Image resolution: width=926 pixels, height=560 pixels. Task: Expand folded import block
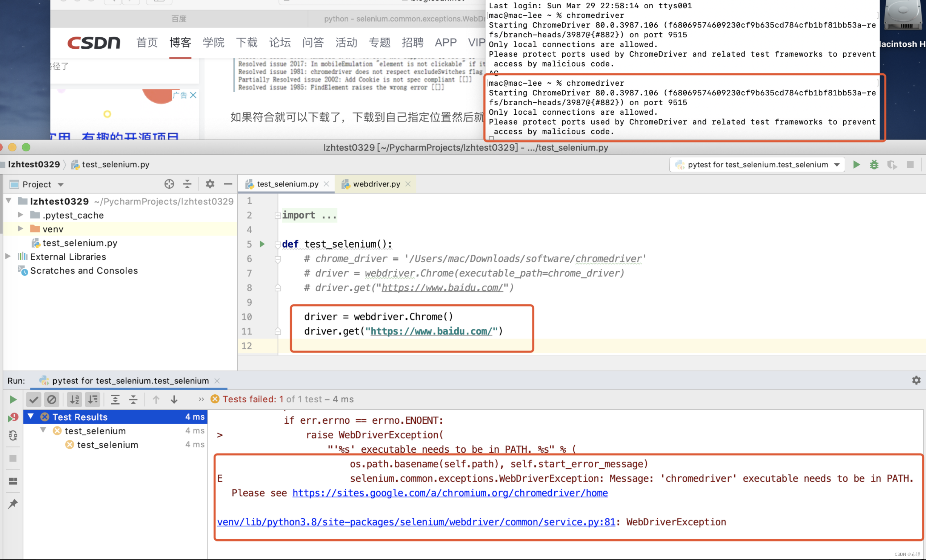coord(278,215)
